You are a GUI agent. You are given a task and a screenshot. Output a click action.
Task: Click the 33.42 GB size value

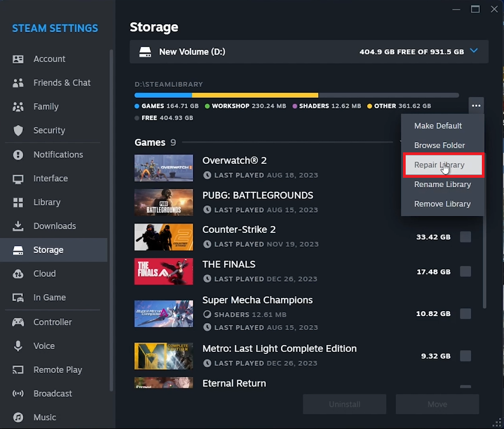[433, 237]
